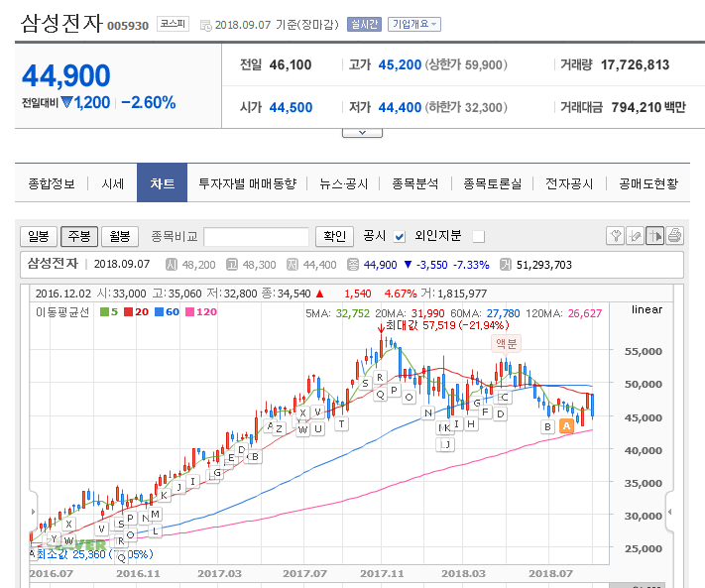Viewport: 705px width, 588px height.
Task: Open the Z disclosure marker on chart
Action: tap(279, 428)
